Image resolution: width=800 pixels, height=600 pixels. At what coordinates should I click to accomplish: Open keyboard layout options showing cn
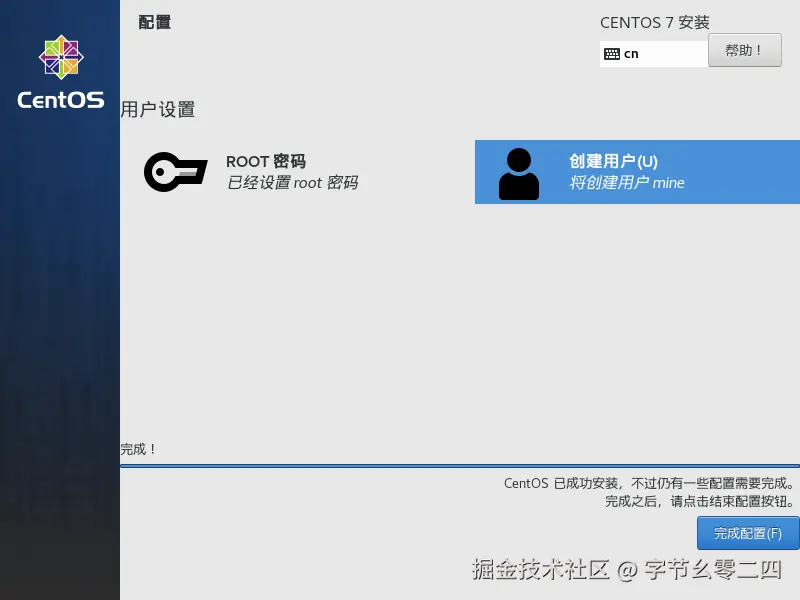coord(653,52)
